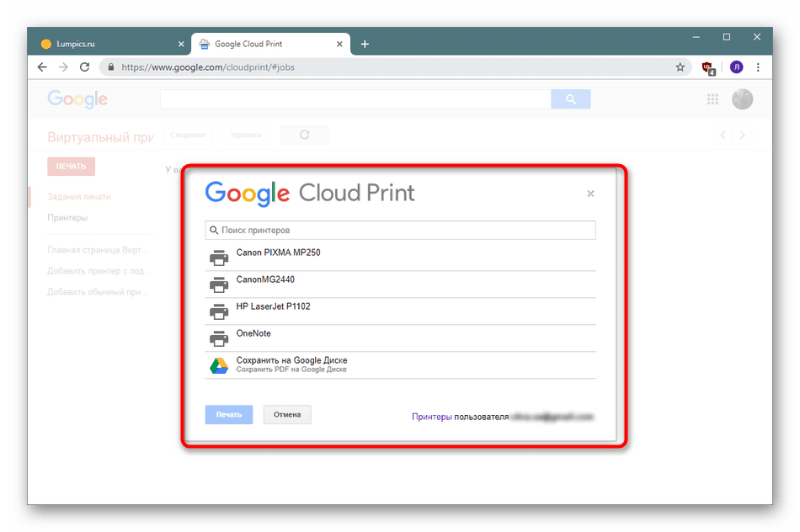Screen dimensions: 800x532
Task: Click the blue magnifier search button
Action: point(571,99)
